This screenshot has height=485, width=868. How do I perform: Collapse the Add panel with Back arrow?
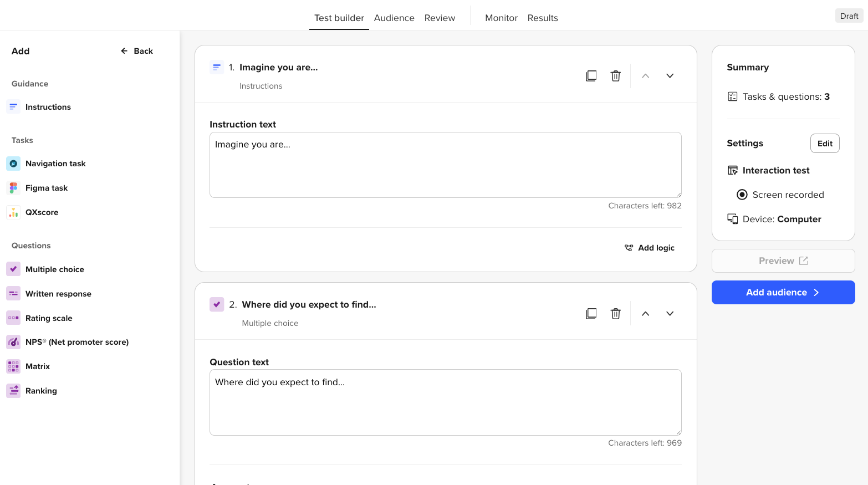(x=136, y=50)
